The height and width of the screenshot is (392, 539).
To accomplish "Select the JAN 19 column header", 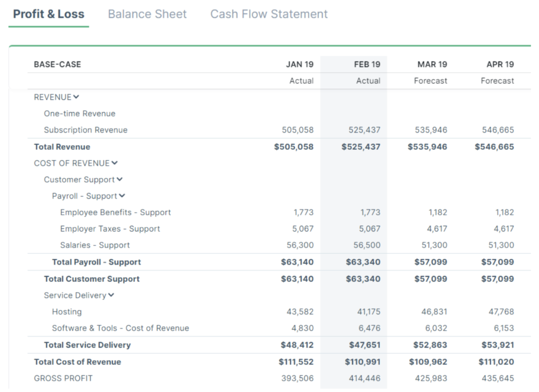I will point(300,64).
